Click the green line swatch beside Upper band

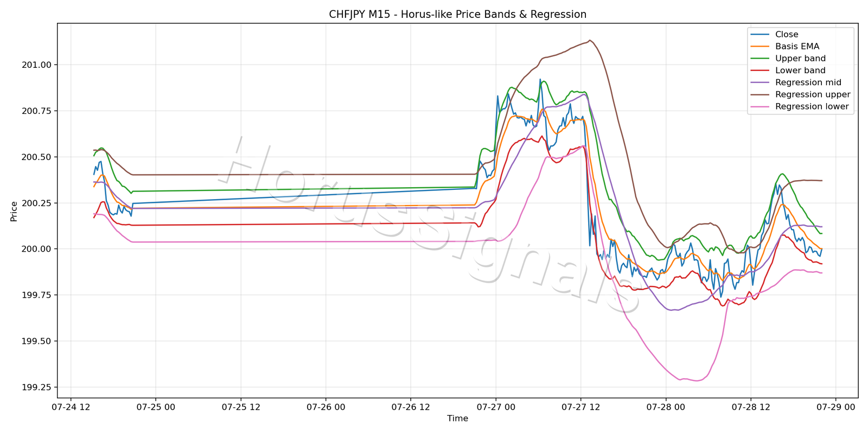tap(760, 59)
